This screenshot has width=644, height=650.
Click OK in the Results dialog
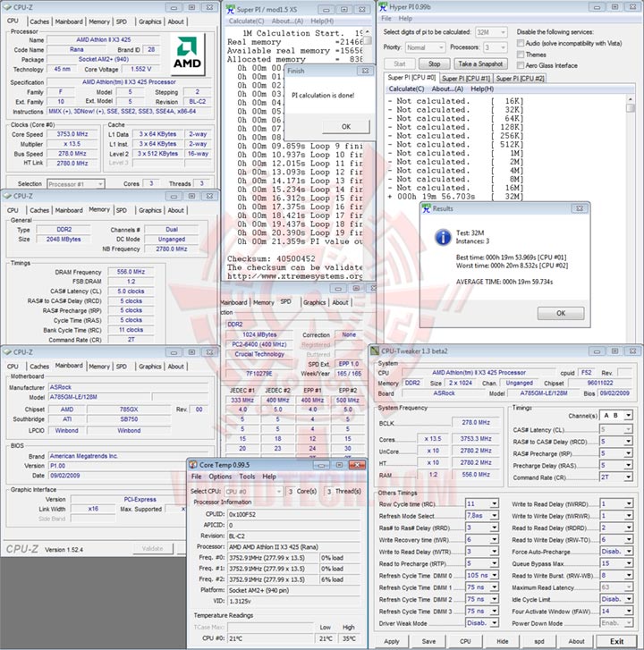click(x=561, y=314)
